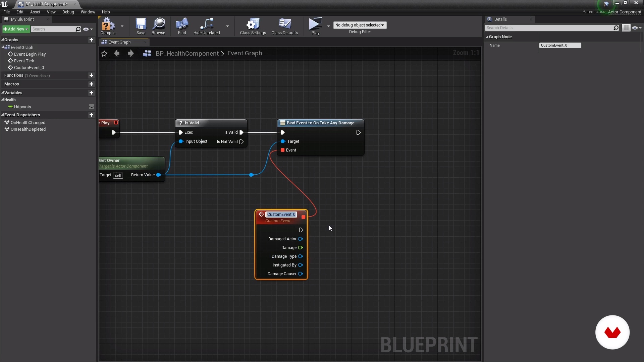The image size is (644, 362).
Task: Collapse the Graphs section
Action: [3, 40]
